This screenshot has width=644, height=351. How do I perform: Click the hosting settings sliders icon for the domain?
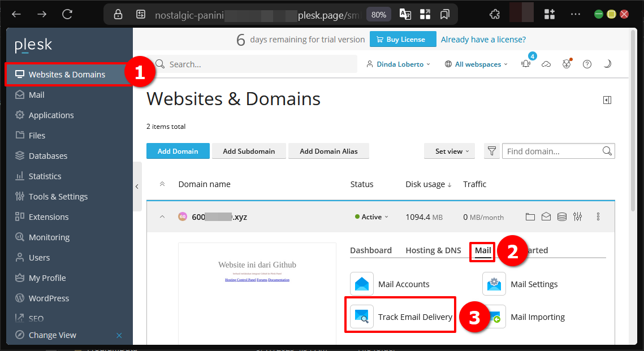(x=577, y=216)
